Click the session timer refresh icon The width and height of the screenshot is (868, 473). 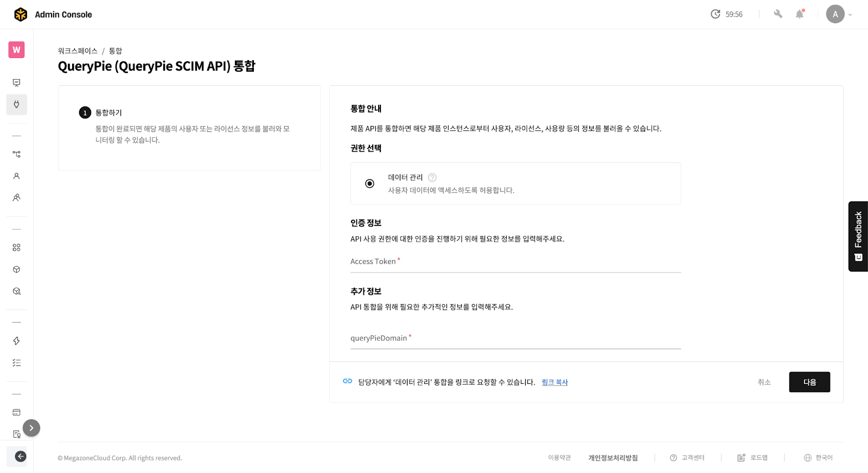(x=716, y=14)
